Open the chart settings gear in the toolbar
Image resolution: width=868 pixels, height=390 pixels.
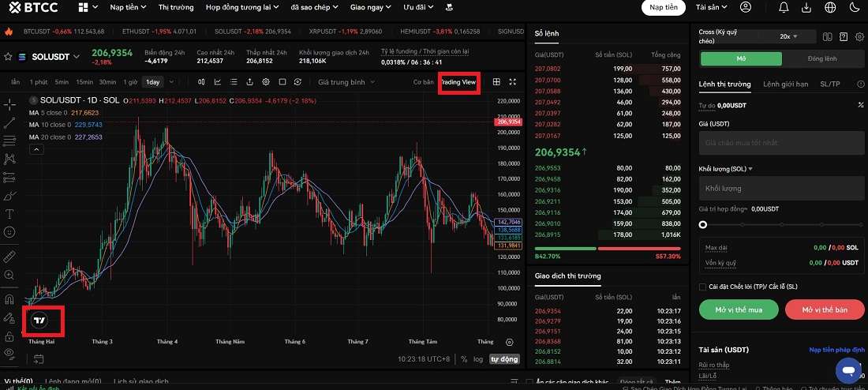266,82
